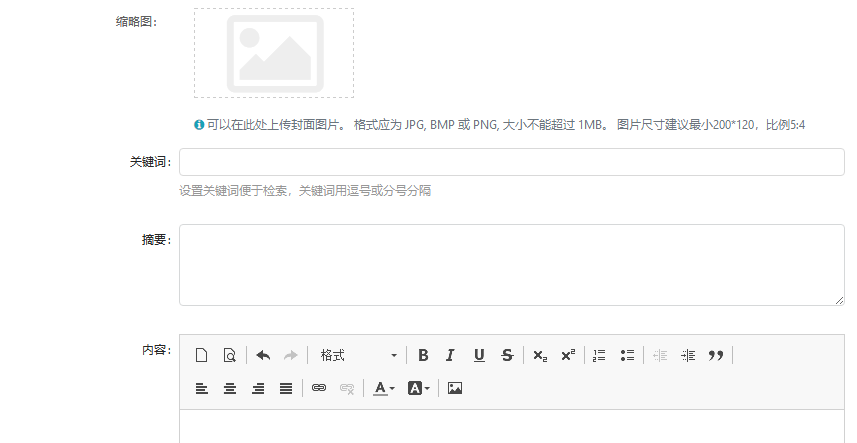857x443 pixels.
Task: Click the thumbnail upload placeholder image
Action: pos(274,53)
